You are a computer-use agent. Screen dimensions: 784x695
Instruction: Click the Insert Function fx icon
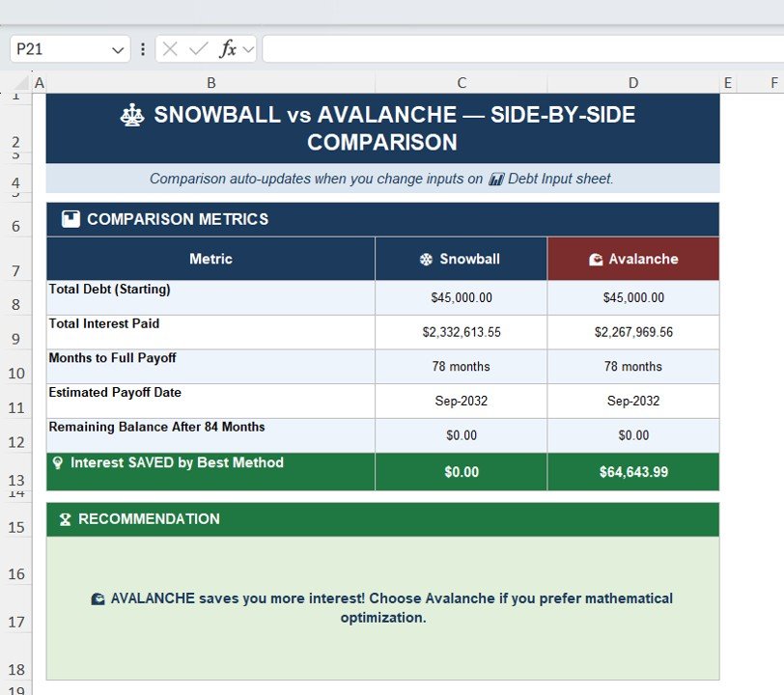[x=228, y=49]
